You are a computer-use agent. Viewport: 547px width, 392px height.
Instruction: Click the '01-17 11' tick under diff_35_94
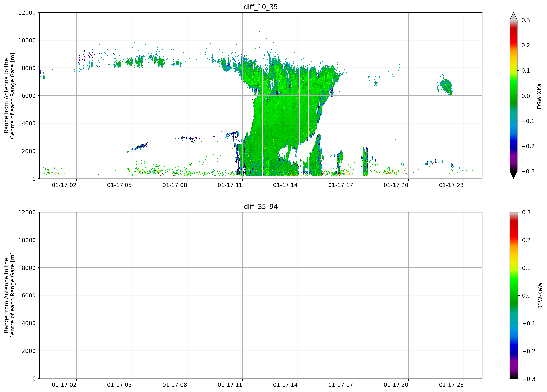coord(230,385)
